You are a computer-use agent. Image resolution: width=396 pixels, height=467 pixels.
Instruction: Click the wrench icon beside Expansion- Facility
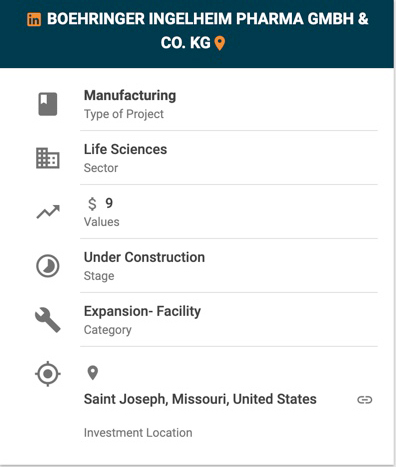48,320
